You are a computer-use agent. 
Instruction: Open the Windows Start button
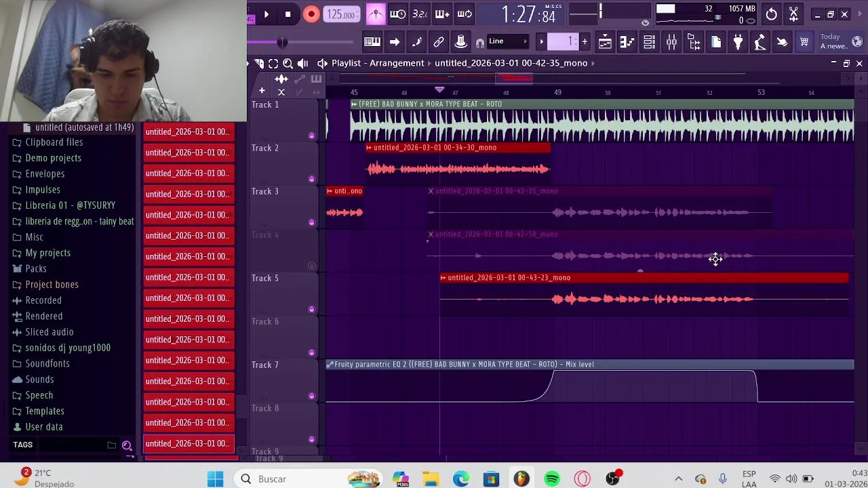(x=216, y=479)
